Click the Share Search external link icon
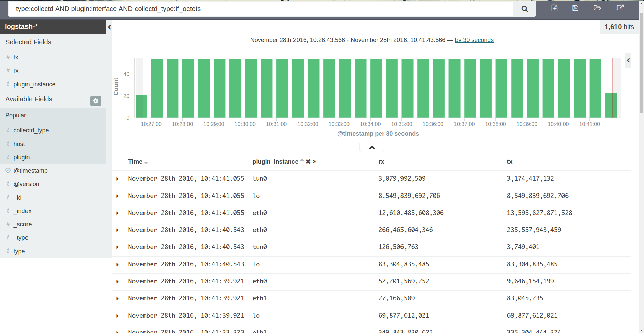This screenshot has width=644, height=333. point(620,8)
